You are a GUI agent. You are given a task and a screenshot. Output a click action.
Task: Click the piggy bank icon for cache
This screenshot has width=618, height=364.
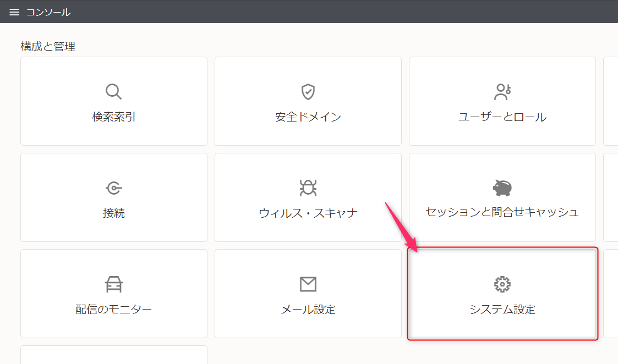[502, 187]
